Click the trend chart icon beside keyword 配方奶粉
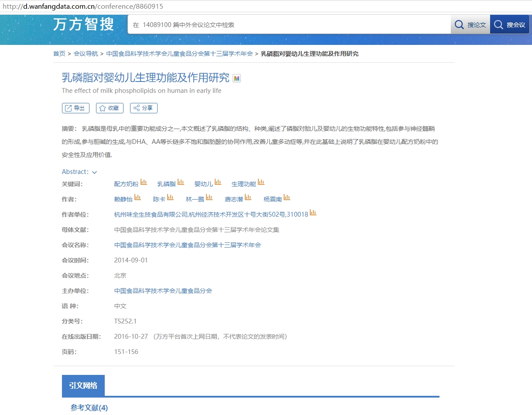The width and height of the screenshot is (532, 415). pyautogui.click(x=144, y=182)
